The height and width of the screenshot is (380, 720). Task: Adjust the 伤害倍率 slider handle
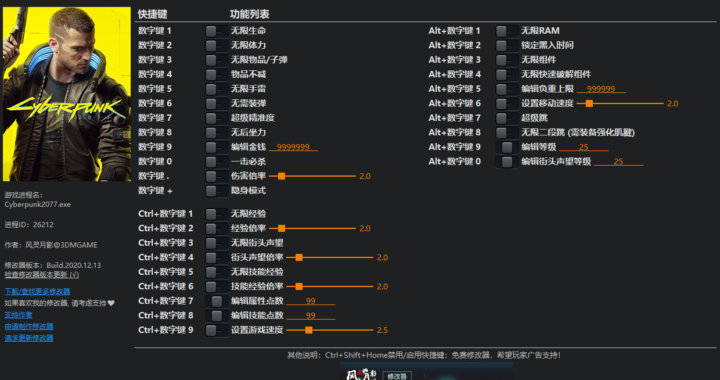(x=281, y=176)
